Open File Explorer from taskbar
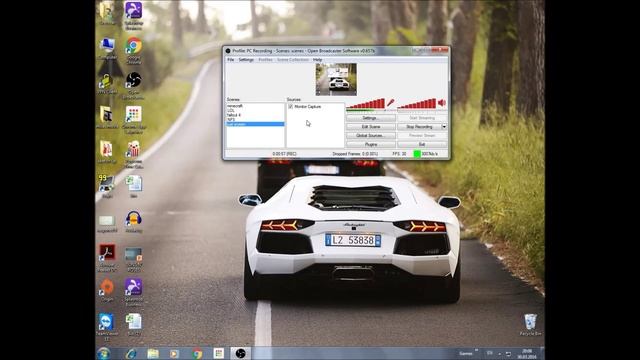 coord(153,353)
